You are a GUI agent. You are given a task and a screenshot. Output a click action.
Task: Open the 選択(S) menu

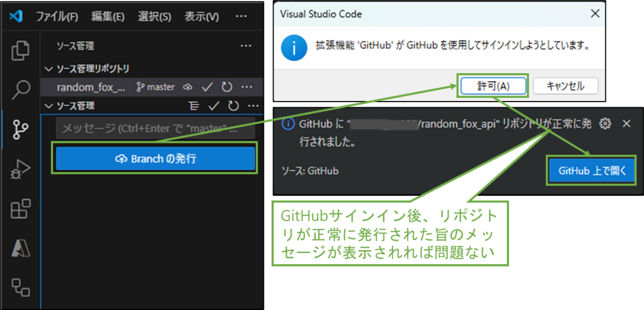[x=154, y=17]
